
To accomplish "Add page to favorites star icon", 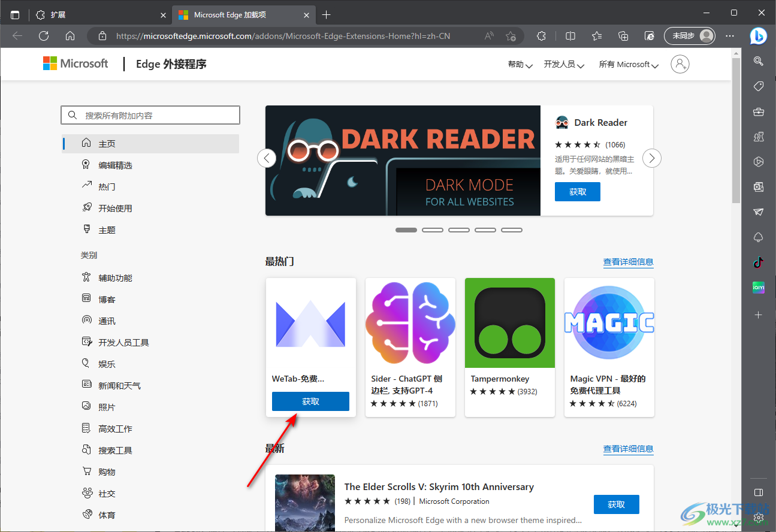I will [x=511, y=36].
